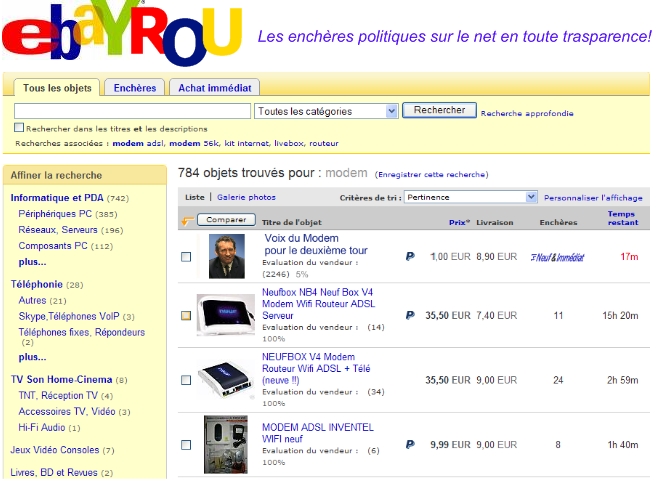The image size is (662, 496).
Task: Click the 9,99 EUR price value
Action: click(x=450, y=445)
